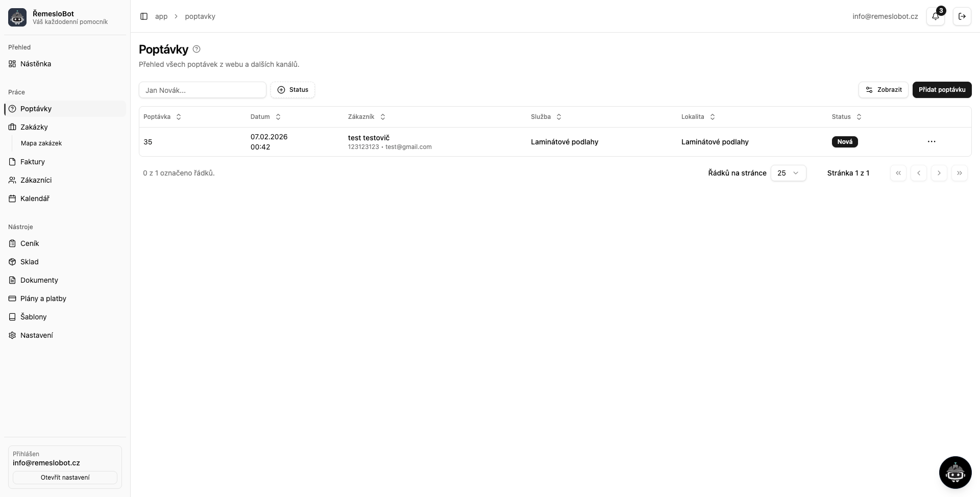Focus the Jan Novák search field
Image resolution: width=980 pixels, height=497 pixels.
click(202, 90)
